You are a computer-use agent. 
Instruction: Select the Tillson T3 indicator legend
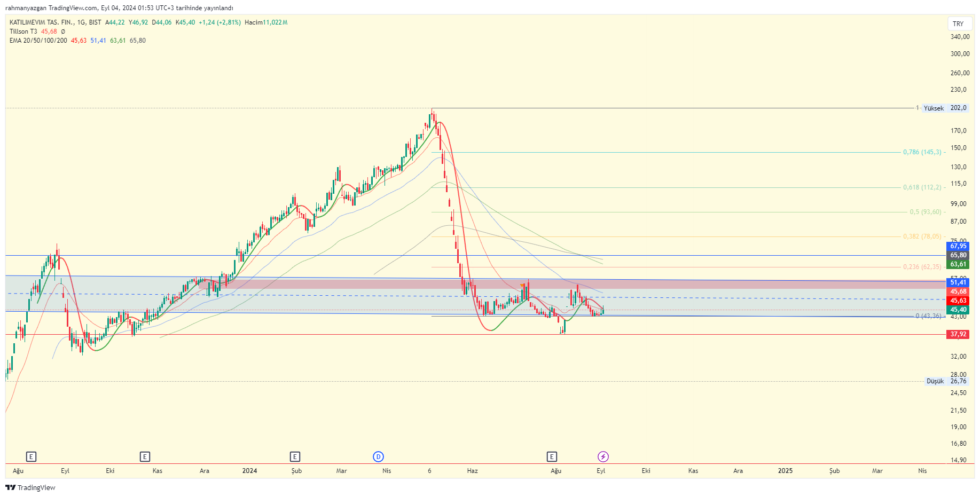click(23, 31)
